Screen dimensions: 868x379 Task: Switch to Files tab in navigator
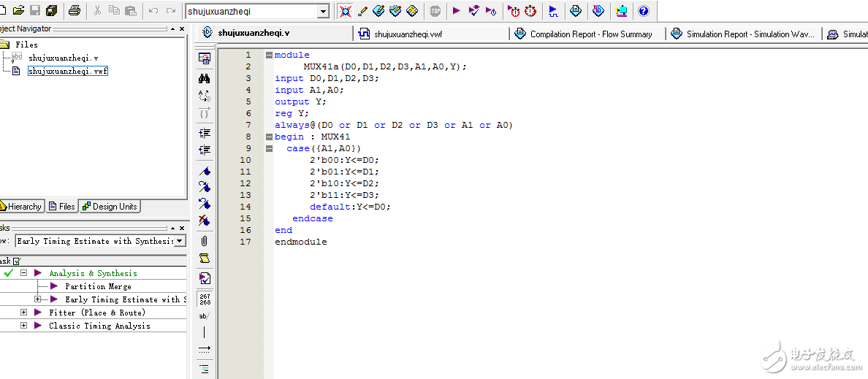62,207
